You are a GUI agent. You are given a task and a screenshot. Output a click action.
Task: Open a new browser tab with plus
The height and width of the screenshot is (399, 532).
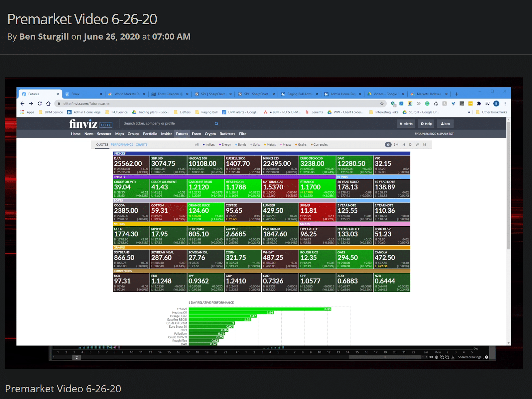click(x=457, y=94)
